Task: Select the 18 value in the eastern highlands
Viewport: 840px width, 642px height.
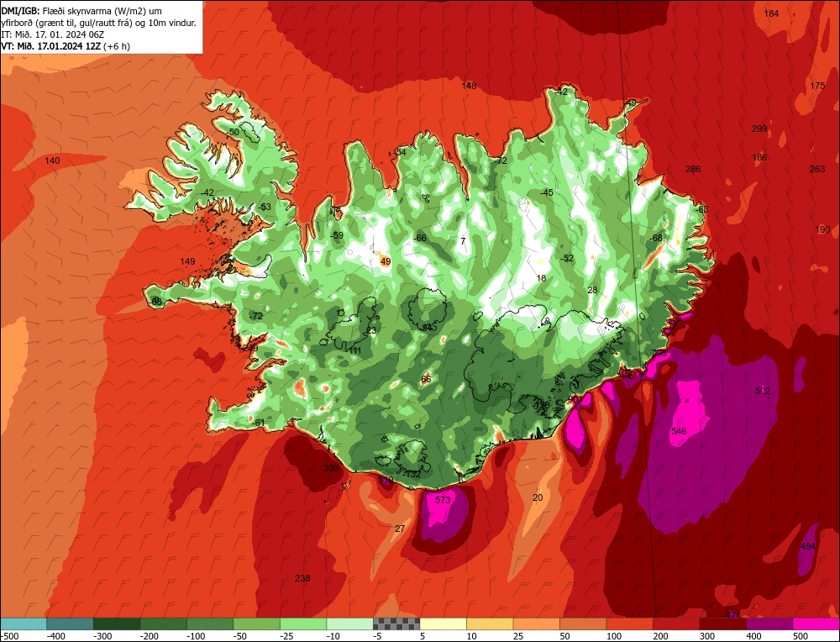Action: tap(541, 278)
